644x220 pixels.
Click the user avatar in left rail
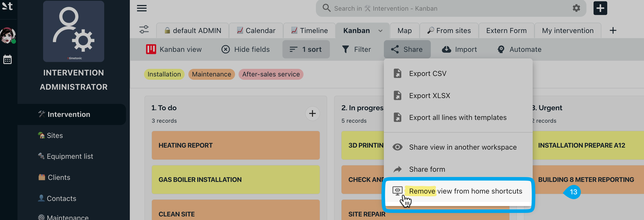pos(8,36)
